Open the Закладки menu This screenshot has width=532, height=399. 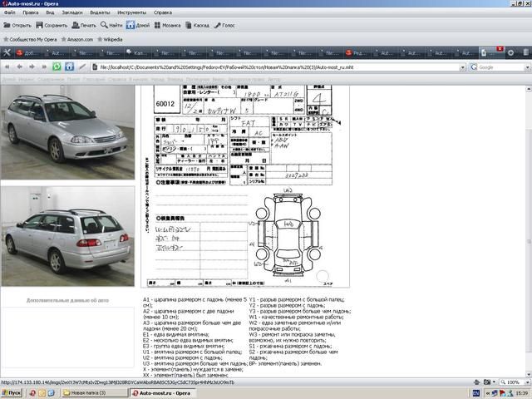click(72, 12)
